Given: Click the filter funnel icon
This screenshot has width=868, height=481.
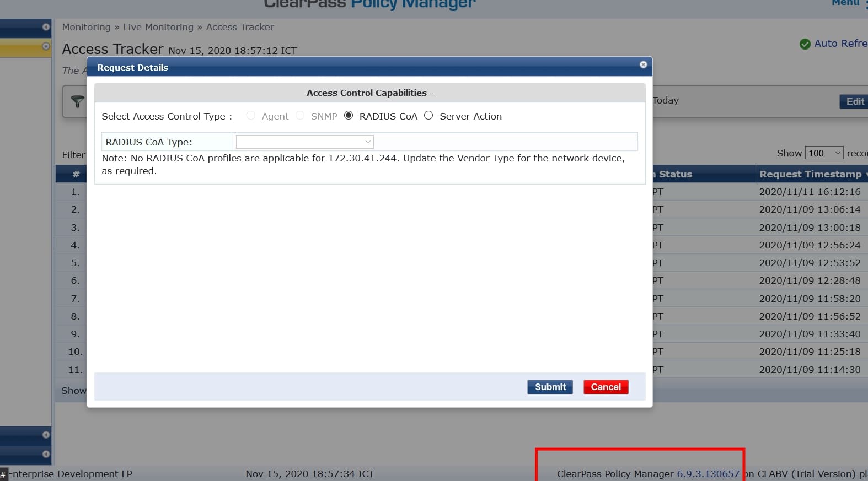Looking at the screenshot, I should (77, 101).
